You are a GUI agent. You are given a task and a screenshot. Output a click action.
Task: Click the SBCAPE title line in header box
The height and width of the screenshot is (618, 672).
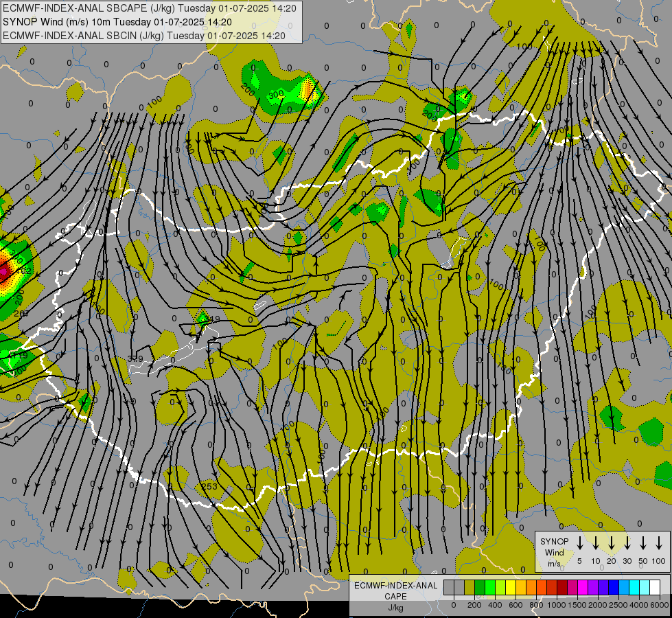click(150, 8)
